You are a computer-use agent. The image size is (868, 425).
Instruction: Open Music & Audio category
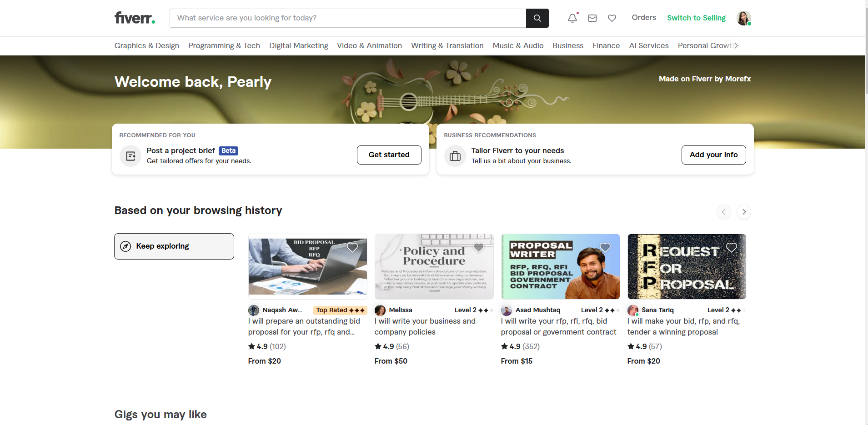click(518, 45)
